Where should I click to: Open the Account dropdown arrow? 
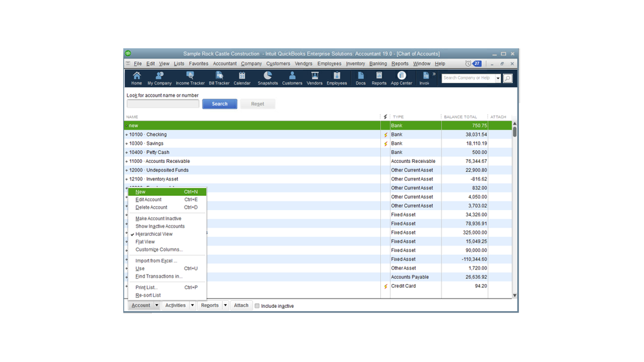tap(157, 305)
